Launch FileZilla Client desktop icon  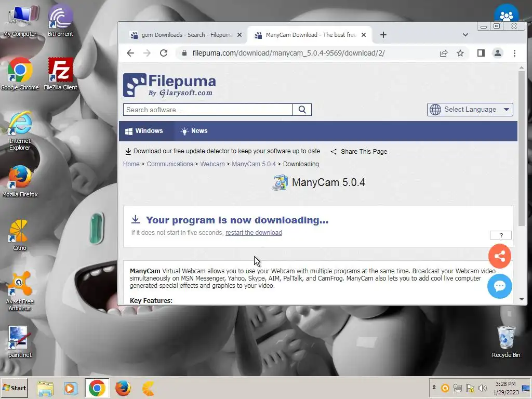(x=60, y=74)
